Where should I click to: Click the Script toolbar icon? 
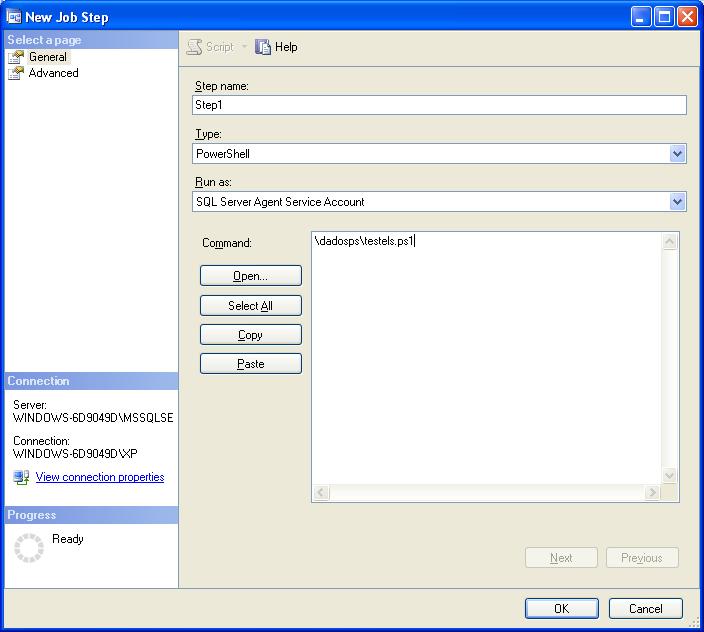tap(195, 47)
